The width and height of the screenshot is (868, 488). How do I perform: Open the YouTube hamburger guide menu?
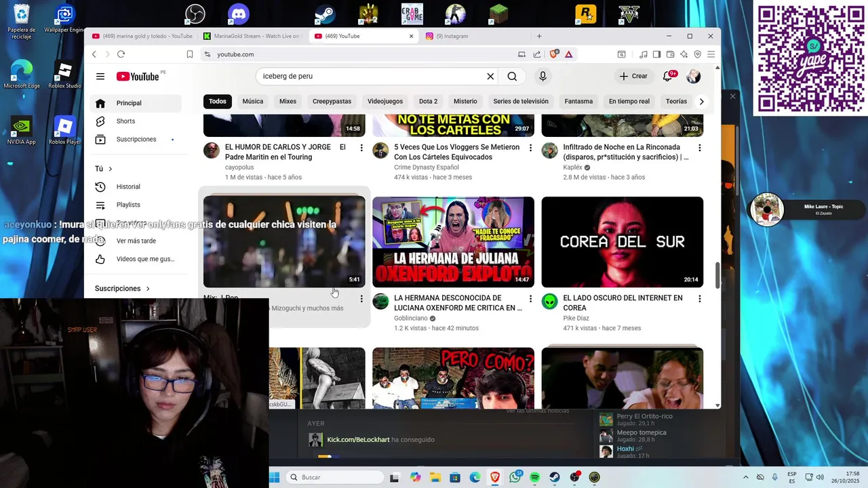point(100,77)
